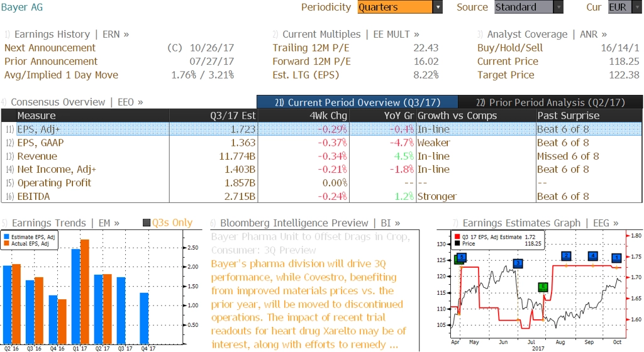Toggle the Q3s Only checkbox

(x=146, y=223)
